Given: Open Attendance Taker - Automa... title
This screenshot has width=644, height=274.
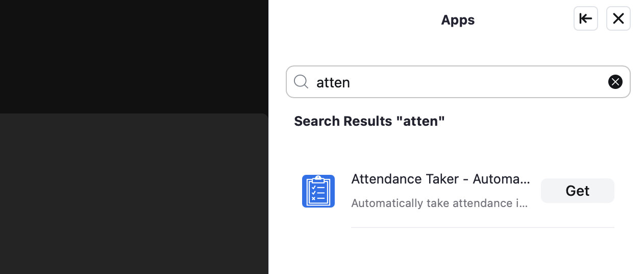Looking at the screenshot, I should 440,179.
